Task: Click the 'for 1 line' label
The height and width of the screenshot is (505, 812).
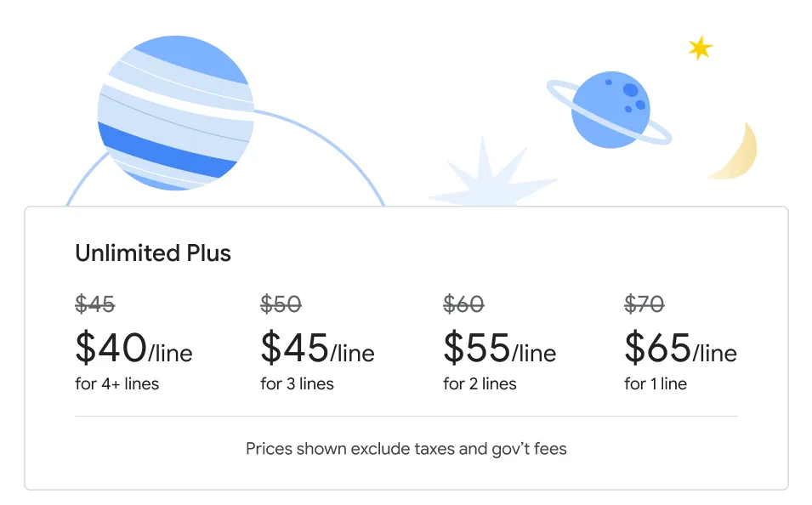Action: point(656,383)
